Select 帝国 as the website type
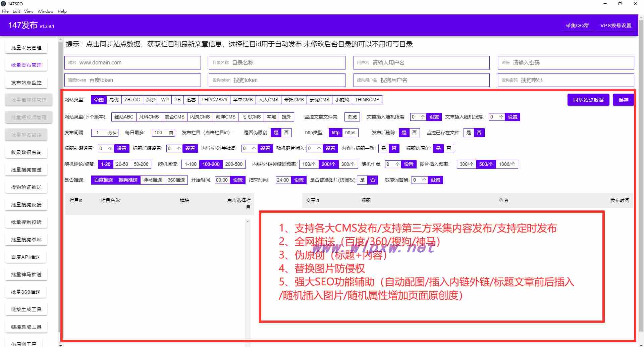Screen dimensions: 644x347 (x=99, y=100)
